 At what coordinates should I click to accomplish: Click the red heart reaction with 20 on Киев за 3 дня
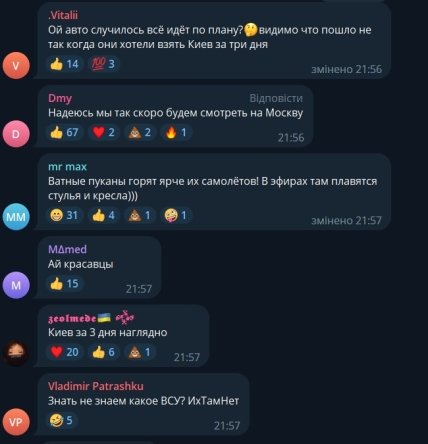pos(65,352)
